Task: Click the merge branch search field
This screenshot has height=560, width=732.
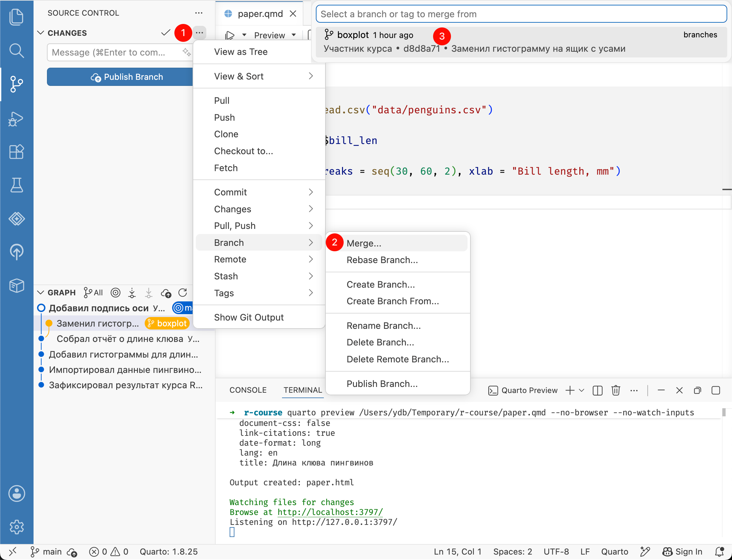Action: click(x=521, y=14)
